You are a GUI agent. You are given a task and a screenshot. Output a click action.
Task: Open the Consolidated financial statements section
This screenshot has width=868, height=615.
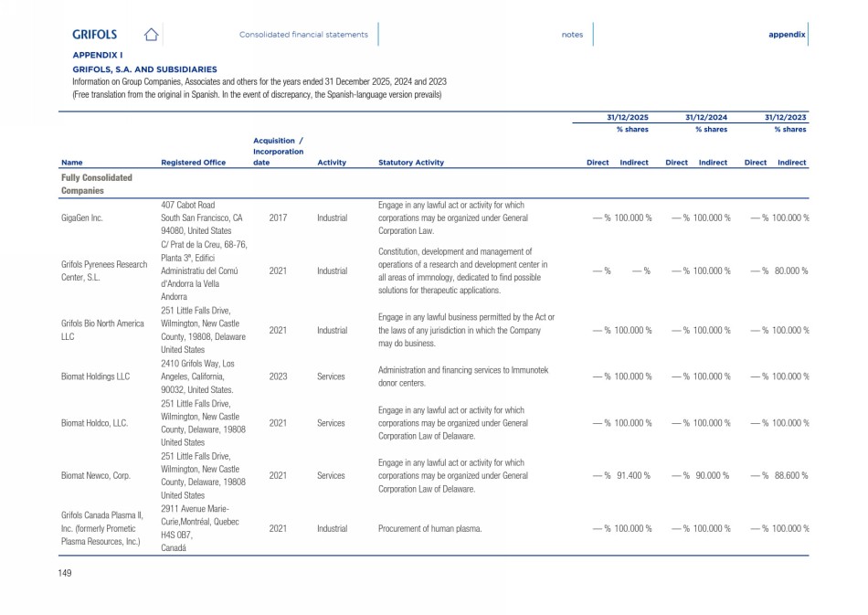coord(303,35)
